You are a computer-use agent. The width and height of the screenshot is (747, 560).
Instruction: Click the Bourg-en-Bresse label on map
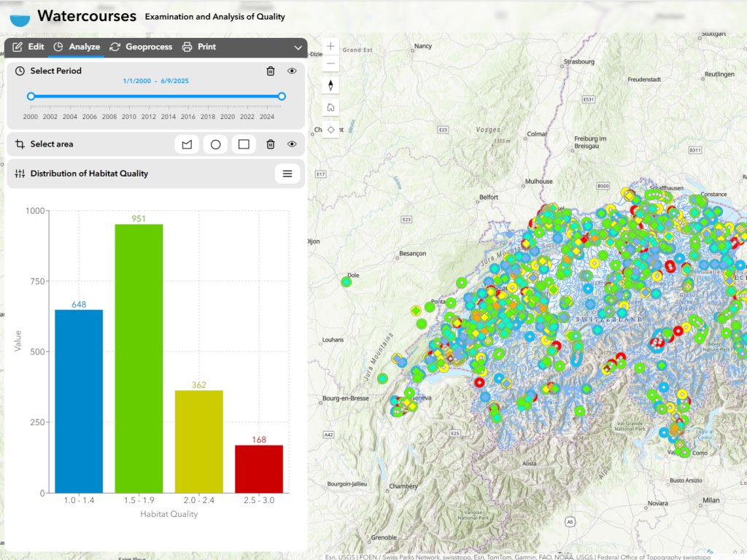coord(346,398)
